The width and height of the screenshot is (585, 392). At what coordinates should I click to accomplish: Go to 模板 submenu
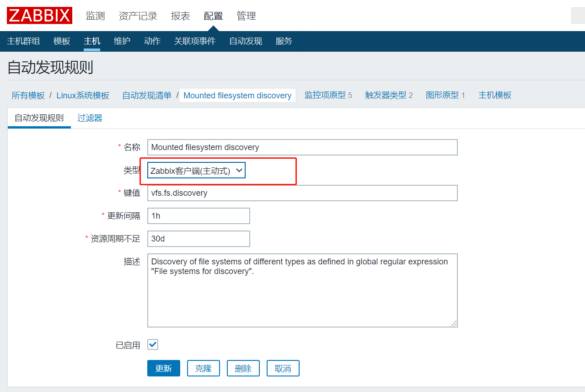click(x=62, y=41)
